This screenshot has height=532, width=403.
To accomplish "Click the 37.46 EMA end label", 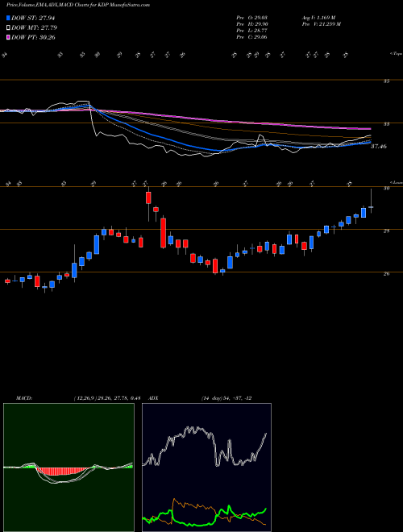I will [379, 147].
